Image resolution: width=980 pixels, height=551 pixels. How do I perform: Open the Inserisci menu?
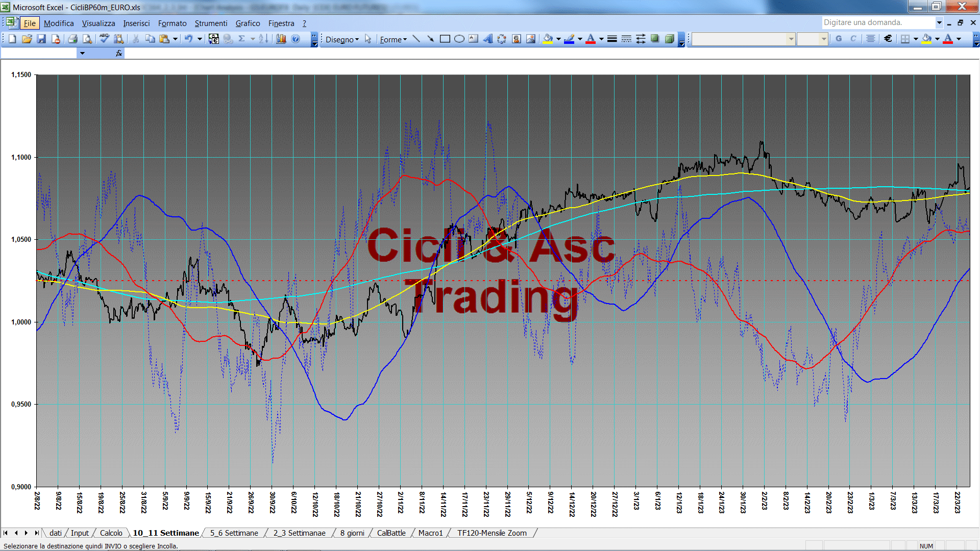pos(136,23)
